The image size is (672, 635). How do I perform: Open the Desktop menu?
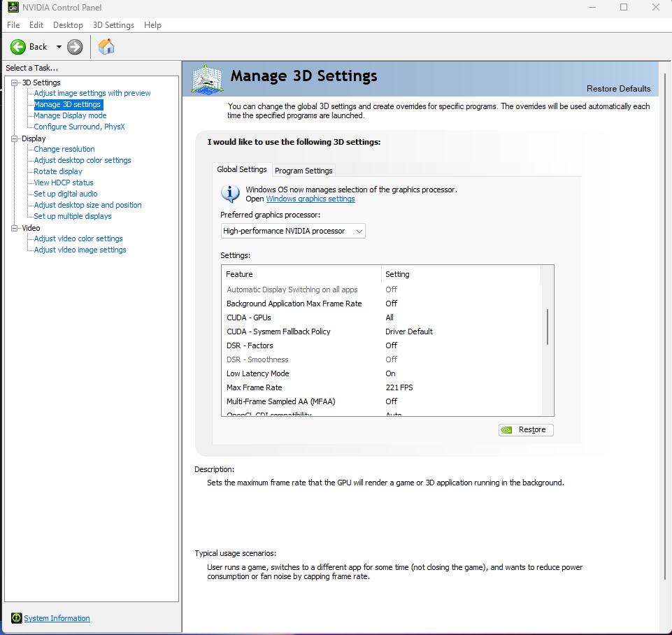point(68,25)
